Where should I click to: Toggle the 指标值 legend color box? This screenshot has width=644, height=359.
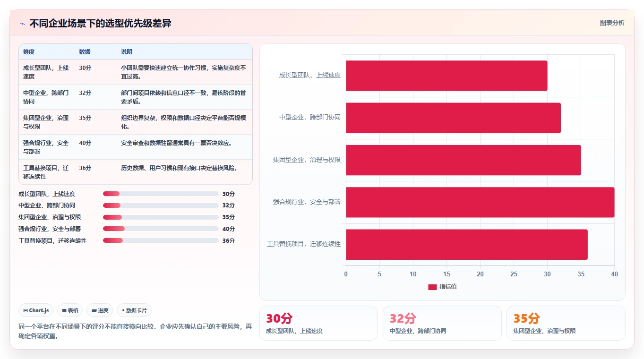(x=432, y=287)
